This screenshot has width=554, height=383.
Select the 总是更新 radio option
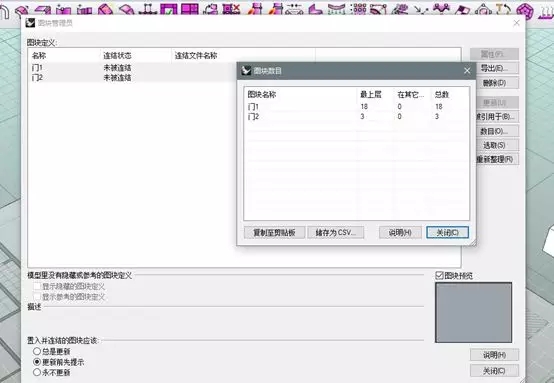(x=37, y=351)
